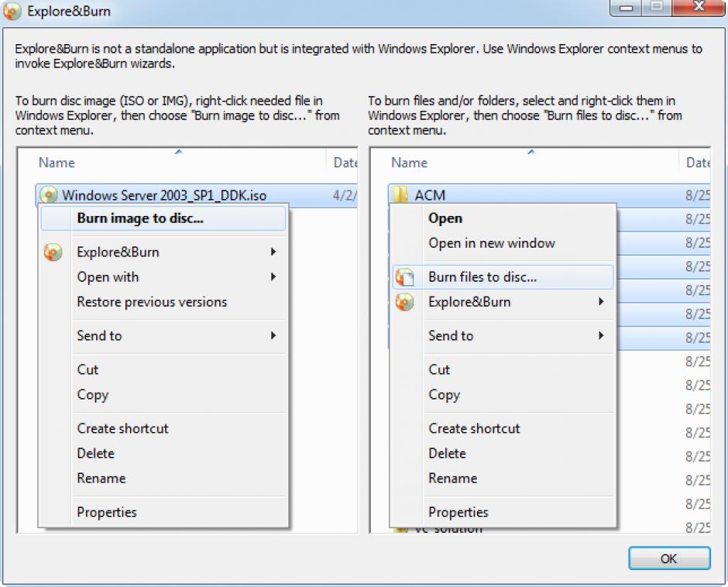Image resolution: width=728 pixels, height=587 pixels.
Task: Minimize the Explore&Burn window
Action: (627, 7)
